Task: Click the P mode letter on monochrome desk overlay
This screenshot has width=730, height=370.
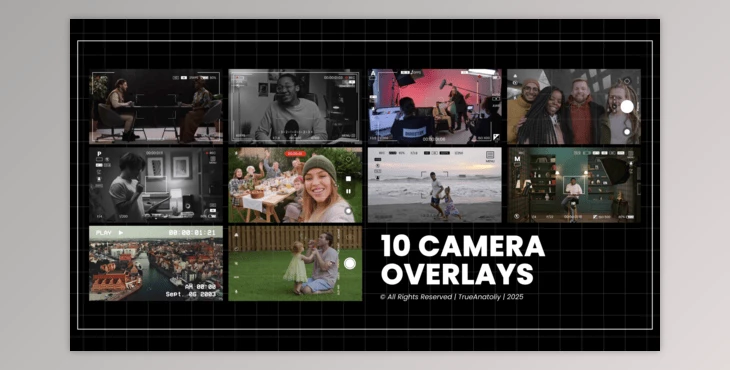Action: (x=99, y=154)
